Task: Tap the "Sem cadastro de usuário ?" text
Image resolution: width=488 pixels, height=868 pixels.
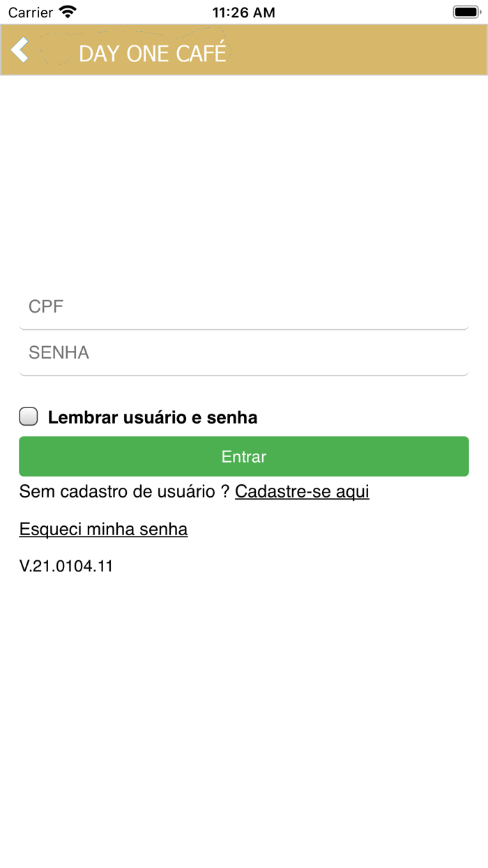Action: [x=124, y=491]
